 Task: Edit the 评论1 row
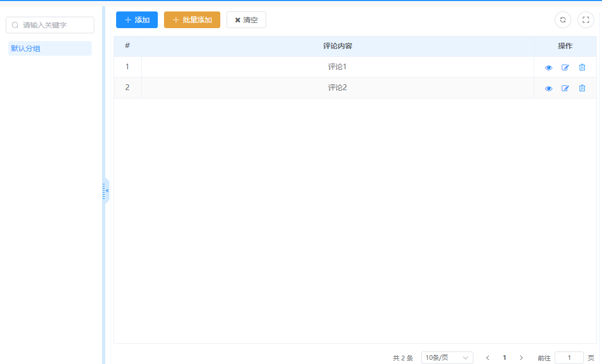pyautogui.click(x=565, y=67)
